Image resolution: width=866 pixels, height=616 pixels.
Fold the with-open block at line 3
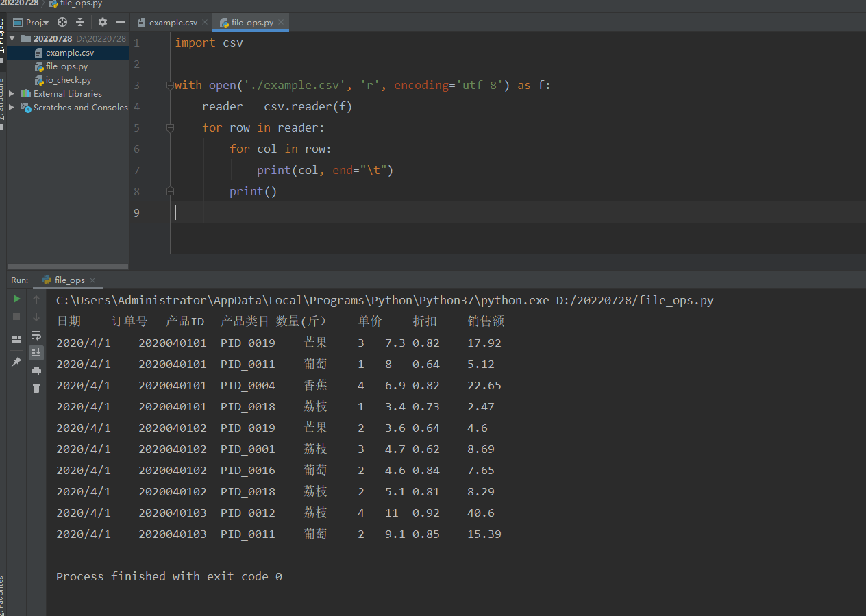point(170,86)
